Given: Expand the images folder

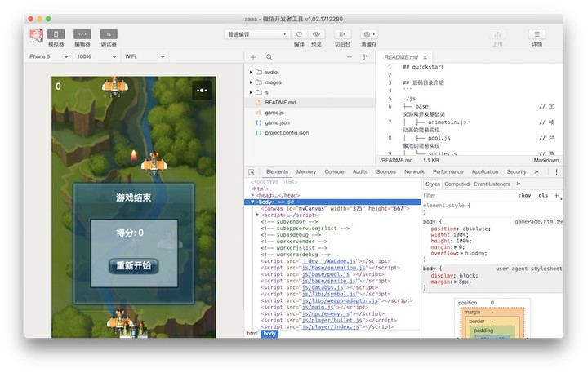Looking at the screenshot, I should click(x=251, y=82).
